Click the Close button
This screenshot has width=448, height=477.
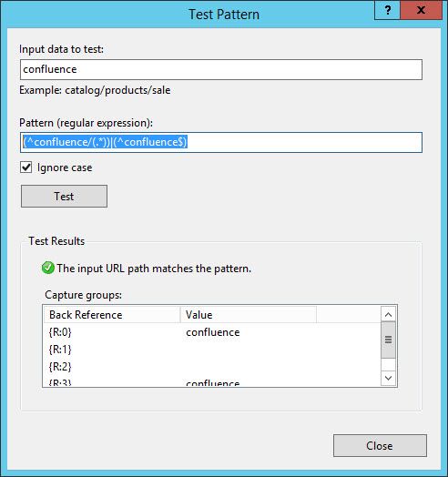point(380,446)
